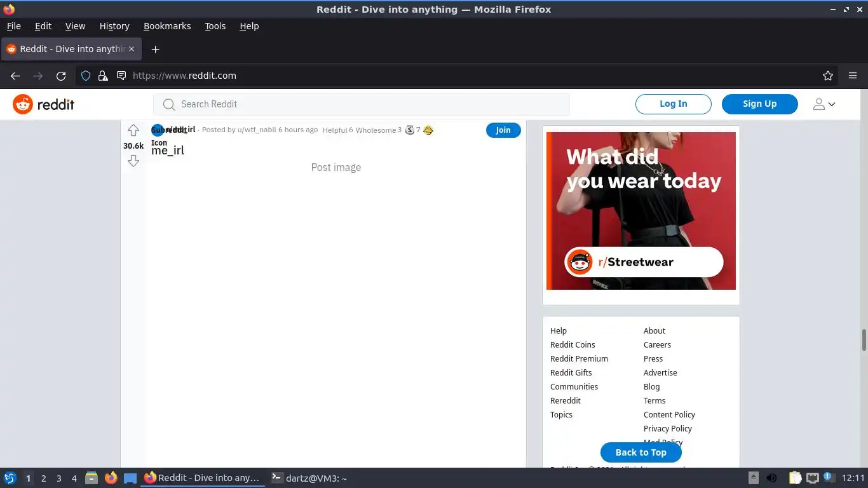This screenshot has width=868, height=488.
Task: Open file manager from taskbar launcher
Action: (92, 478)
